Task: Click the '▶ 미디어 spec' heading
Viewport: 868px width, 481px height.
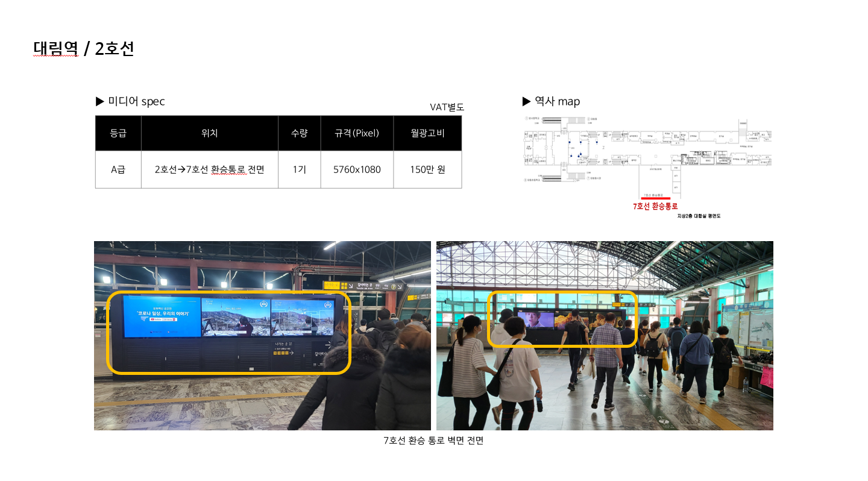Action: click(x=130, y=101)
